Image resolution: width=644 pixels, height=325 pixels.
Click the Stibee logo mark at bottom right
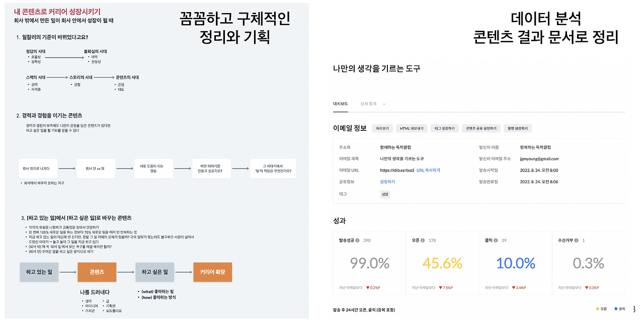pos(634,309)
